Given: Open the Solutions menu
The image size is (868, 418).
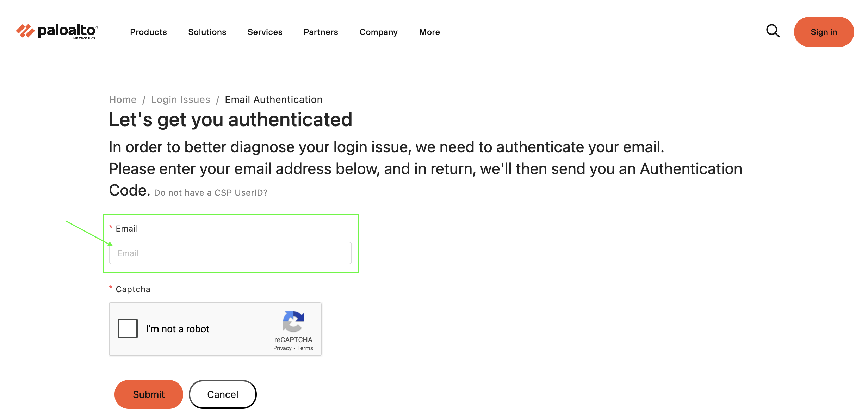Looking at the screenshot, I should [207, 32].
